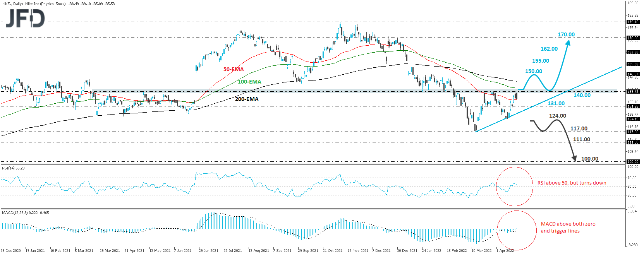Click the 9.064 value on the MACD scale
644x255 pixels.
pos(632,211)
